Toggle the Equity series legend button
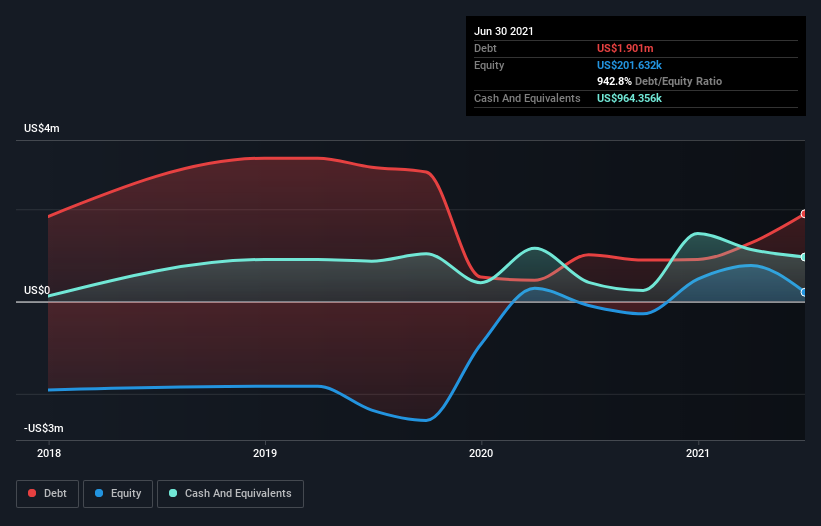The height and width of the screenshot is (526, 821). point(118,494)
